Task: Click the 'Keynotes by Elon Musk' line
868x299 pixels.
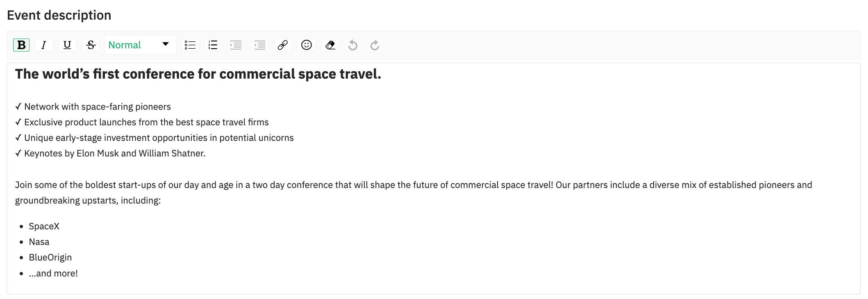Action: click(x=110, y=154)
